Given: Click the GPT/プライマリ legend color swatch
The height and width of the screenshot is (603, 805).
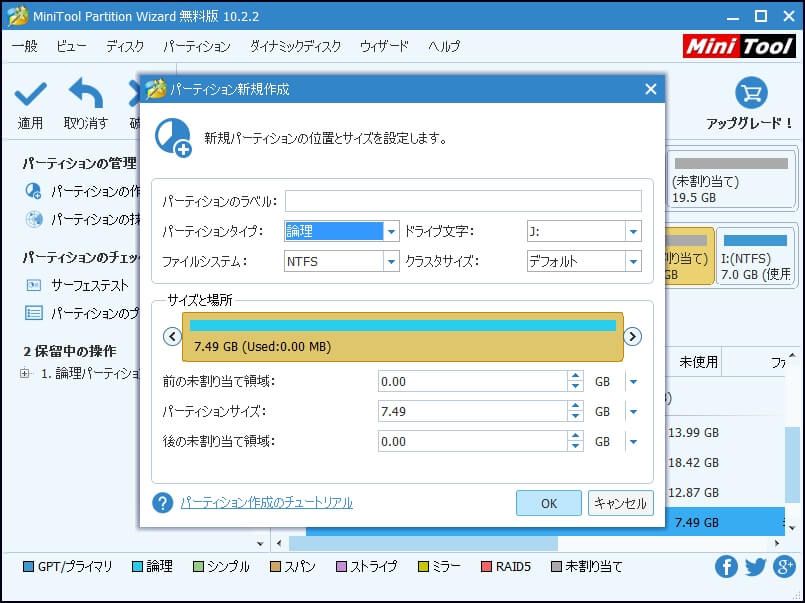Looking at the screenshot, I should click(x=29, y=567).
